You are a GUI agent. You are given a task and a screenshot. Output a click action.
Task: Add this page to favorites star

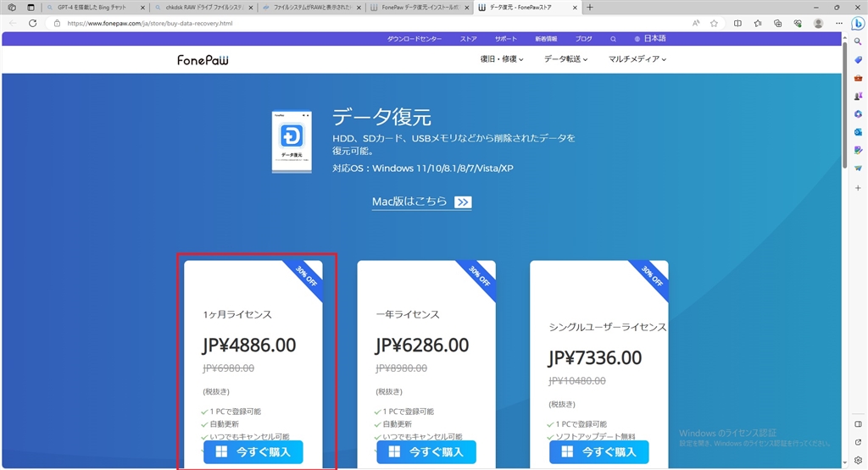coord(714,23)
